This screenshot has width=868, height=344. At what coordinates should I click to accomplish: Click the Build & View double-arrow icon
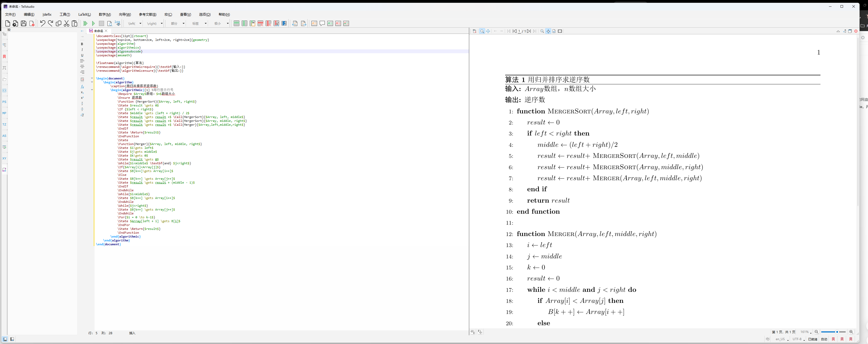click(x=85, y=23)
